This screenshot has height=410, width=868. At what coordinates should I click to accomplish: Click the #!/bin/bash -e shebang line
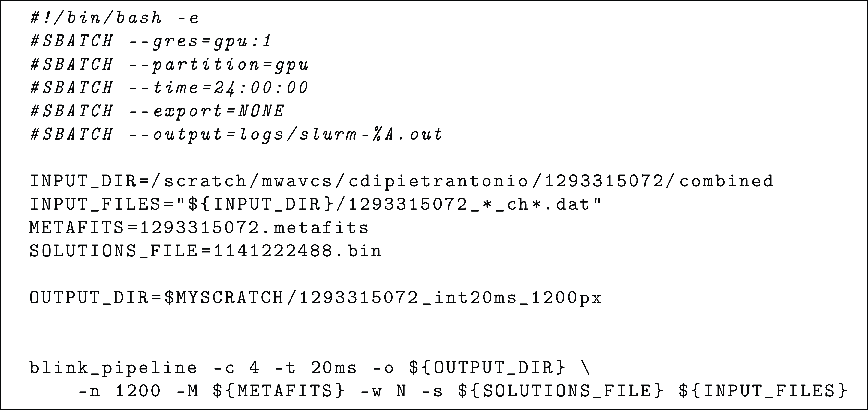coord(115,18)
